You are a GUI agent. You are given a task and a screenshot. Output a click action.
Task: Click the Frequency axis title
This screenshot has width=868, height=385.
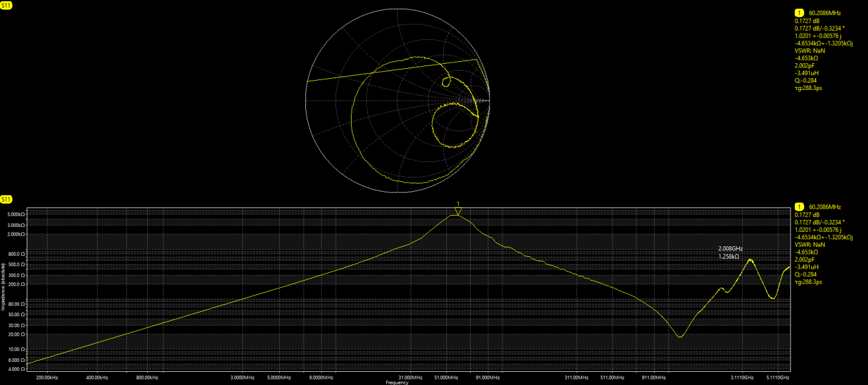(397, 382)
